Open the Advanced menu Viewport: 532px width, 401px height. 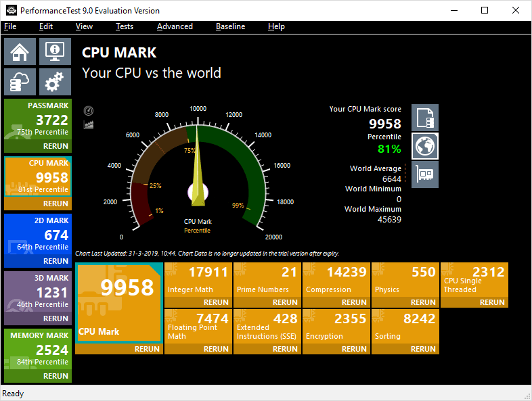coord(175,26)
